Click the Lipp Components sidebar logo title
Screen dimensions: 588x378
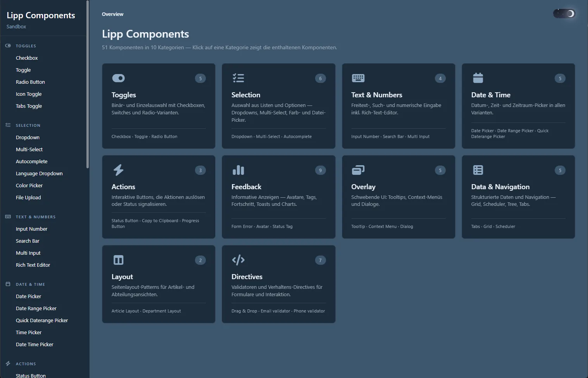coord(41,15)
